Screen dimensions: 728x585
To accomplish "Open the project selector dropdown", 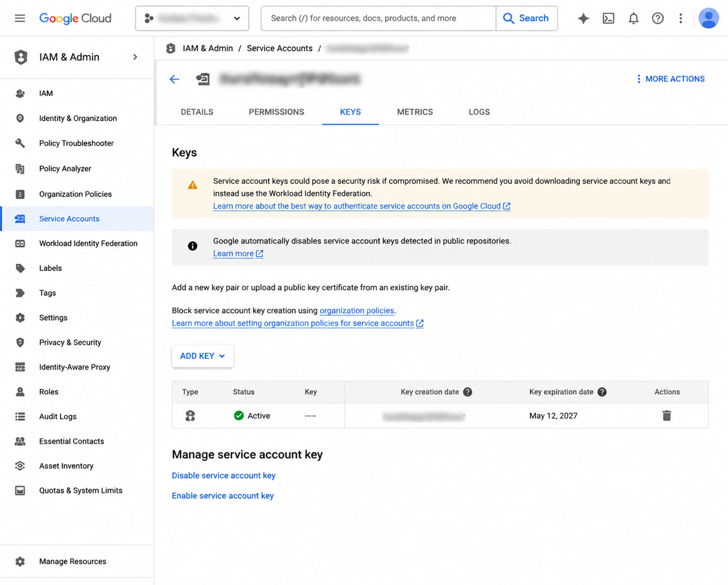I will (x=192, y=18).
